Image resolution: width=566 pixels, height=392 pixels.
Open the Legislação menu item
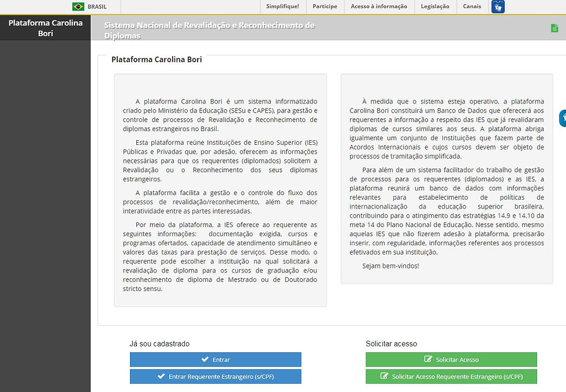coord(435,6)
